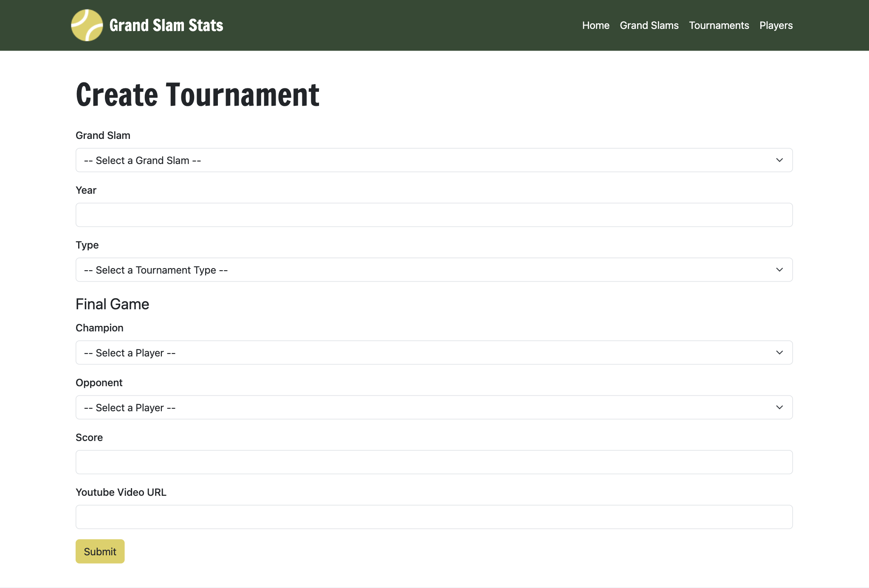Image resolution: width=869 pixels, height=588 pixels.
Task: Click the Youtube Video URL field
Action: 433,517
